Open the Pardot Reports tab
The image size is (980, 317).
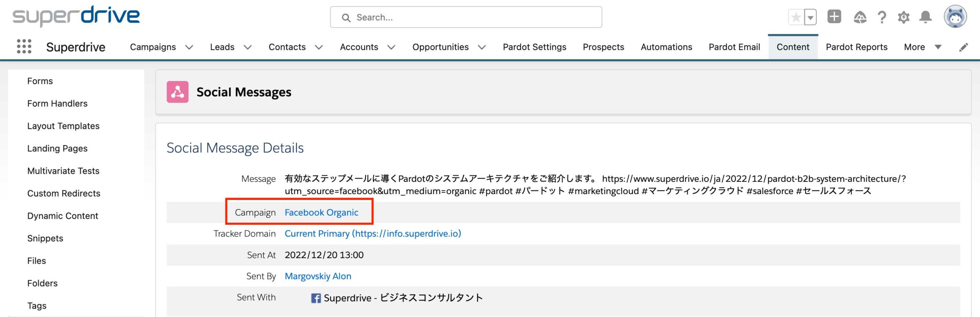pos(856,47)
